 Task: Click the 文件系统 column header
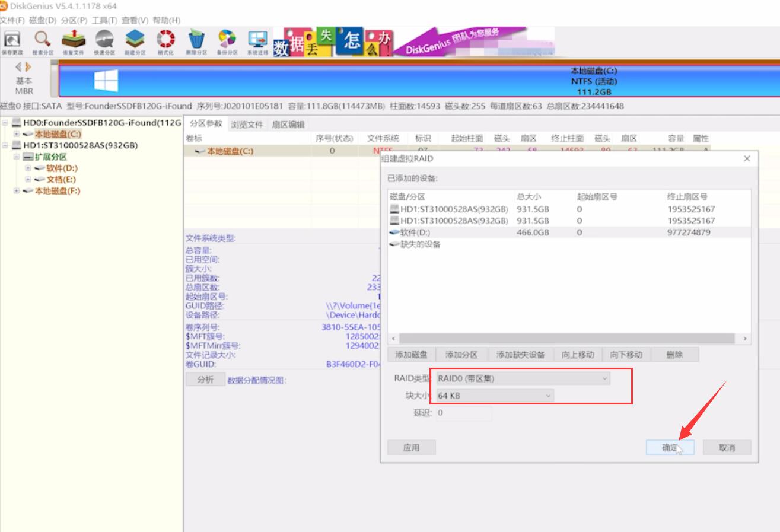[383, 138]
